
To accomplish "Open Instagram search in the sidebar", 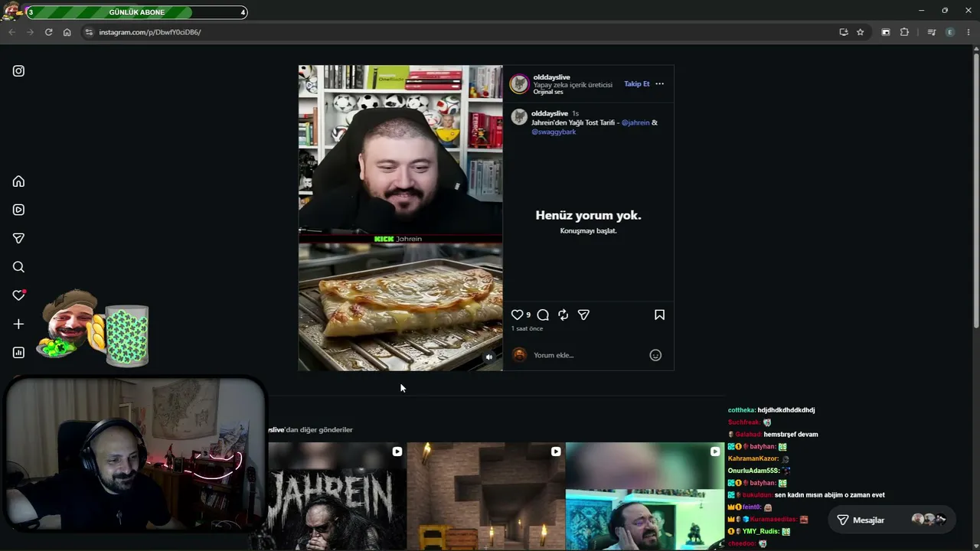I will click(x=18, y=267).
